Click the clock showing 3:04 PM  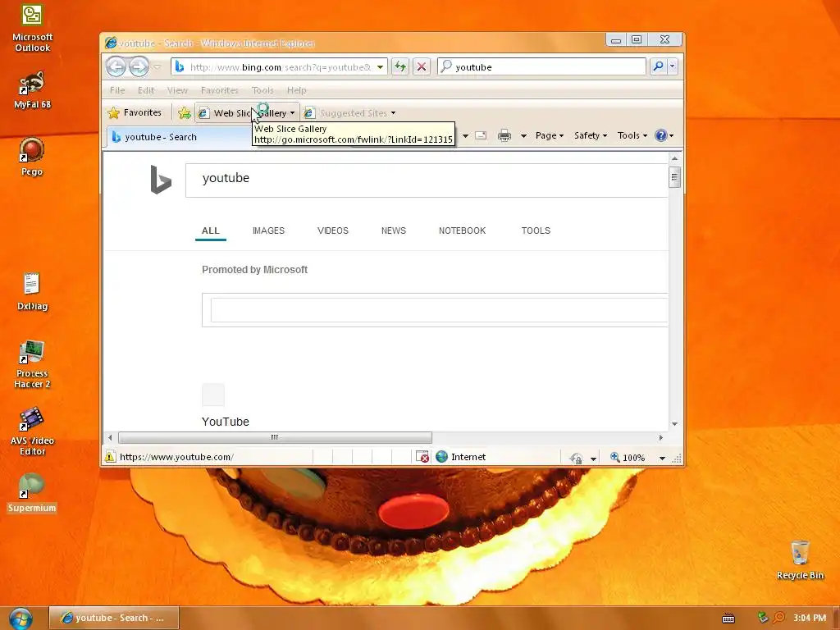pyautogui.click(x=810, y=618)
